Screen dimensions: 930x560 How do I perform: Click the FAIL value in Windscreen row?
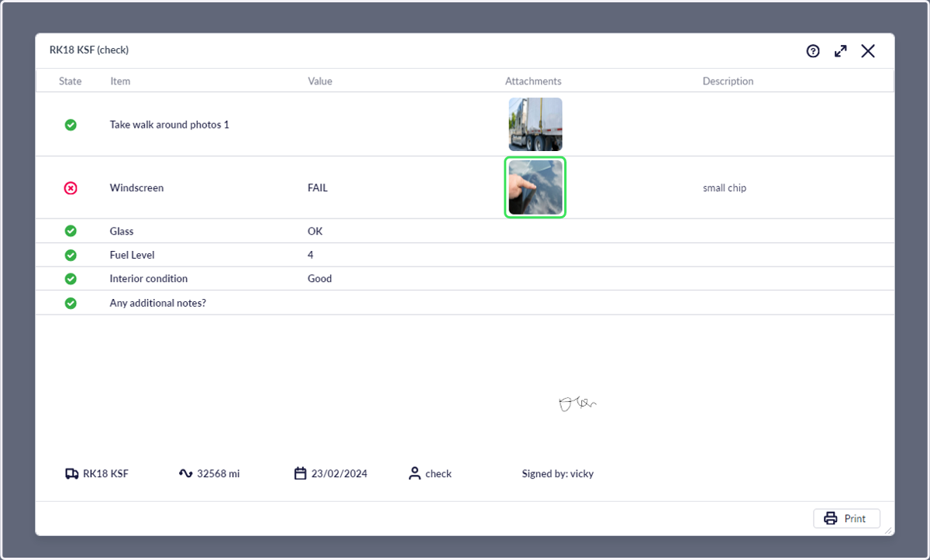[318, 187]
